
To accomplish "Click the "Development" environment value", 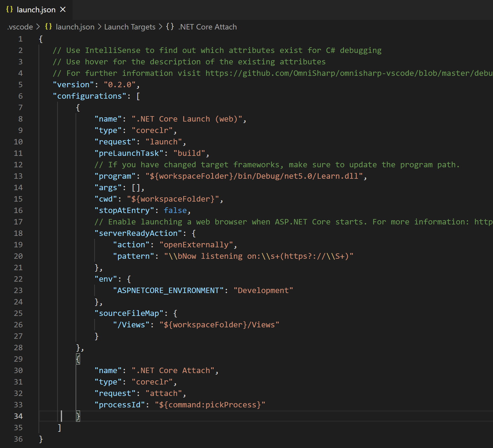I will (264, 290).
